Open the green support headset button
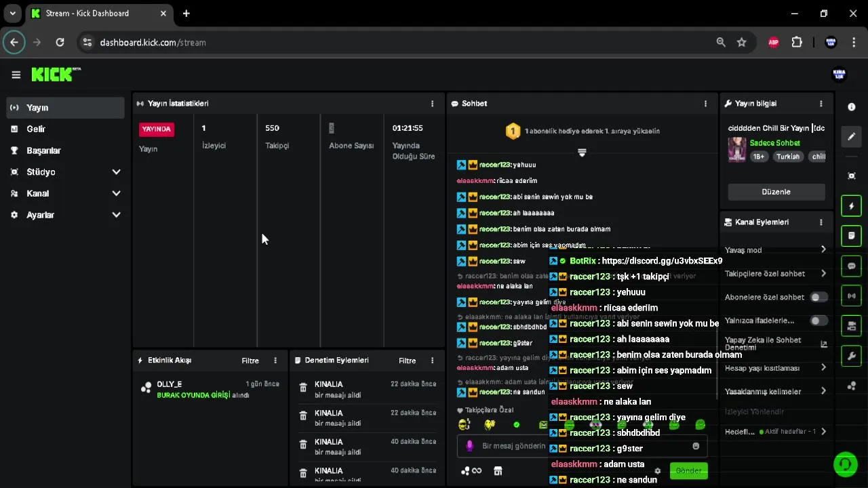868x488 pixels. click(845, 464)
